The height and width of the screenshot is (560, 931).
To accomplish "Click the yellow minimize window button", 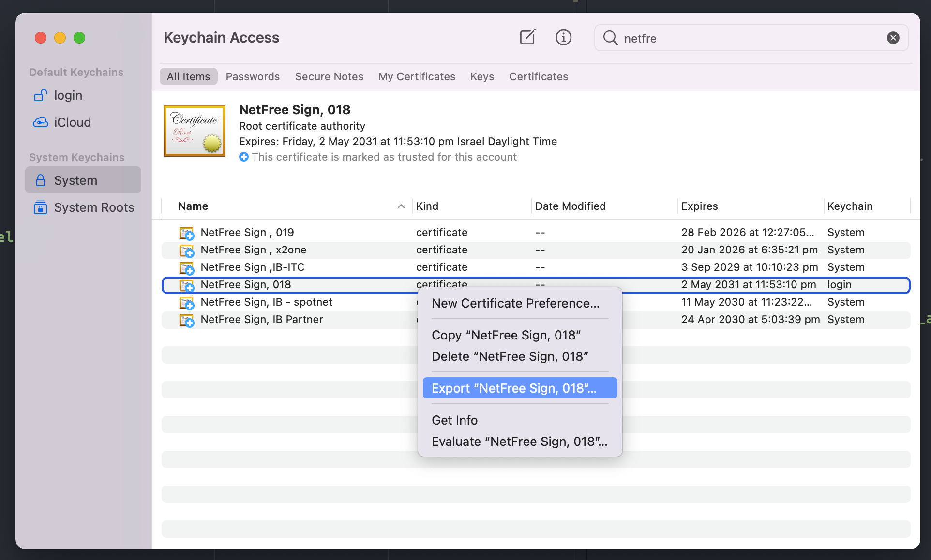I will 60,38.
